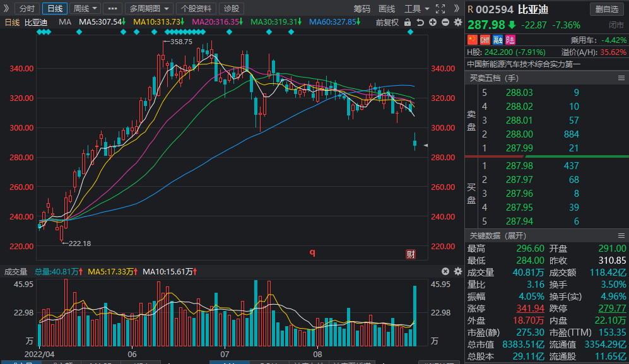Click the big green down arrow beside 287.98
Image resolution: width=629 pixels, height=364 pixels.
pyautogui.click(x=512, y=25)
